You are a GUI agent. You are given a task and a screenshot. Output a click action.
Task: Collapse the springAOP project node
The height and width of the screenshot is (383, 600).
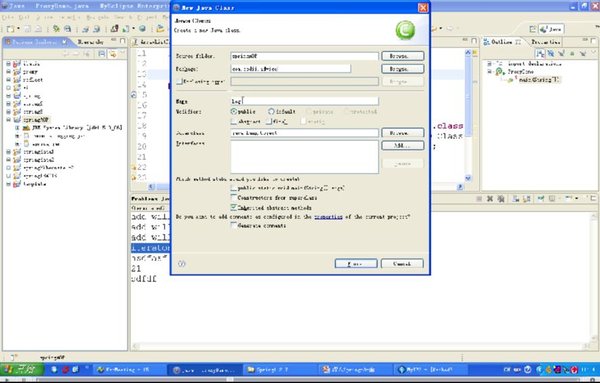click(x=8, y=120)
